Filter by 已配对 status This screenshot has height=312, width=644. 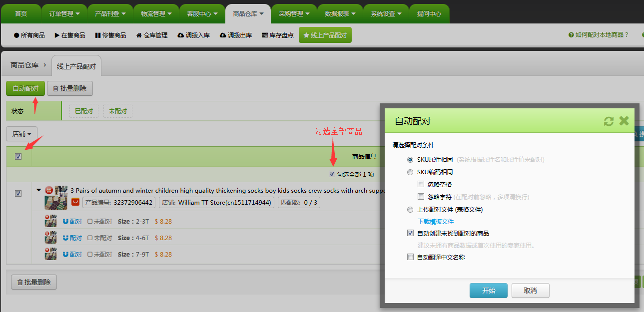(84, 111)
